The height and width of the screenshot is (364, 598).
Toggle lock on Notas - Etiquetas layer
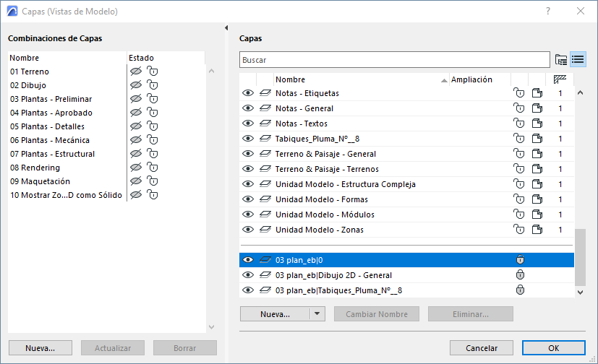click(x=518, y=93)
